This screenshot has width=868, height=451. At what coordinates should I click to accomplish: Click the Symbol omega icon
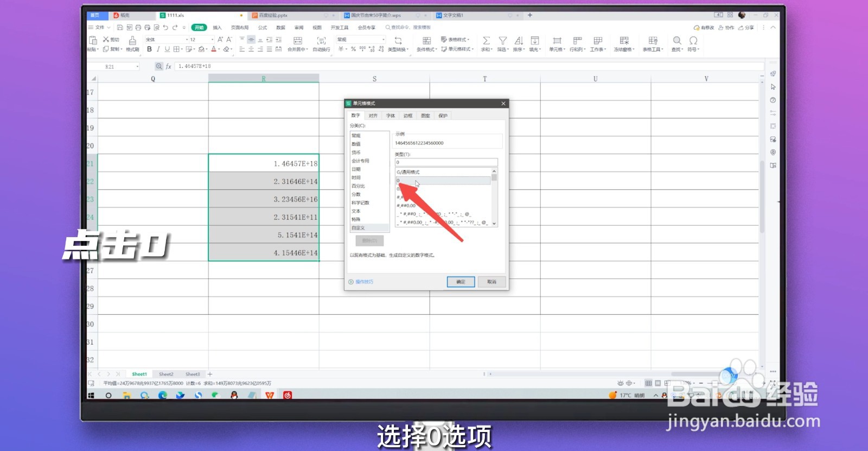[693, 41]
